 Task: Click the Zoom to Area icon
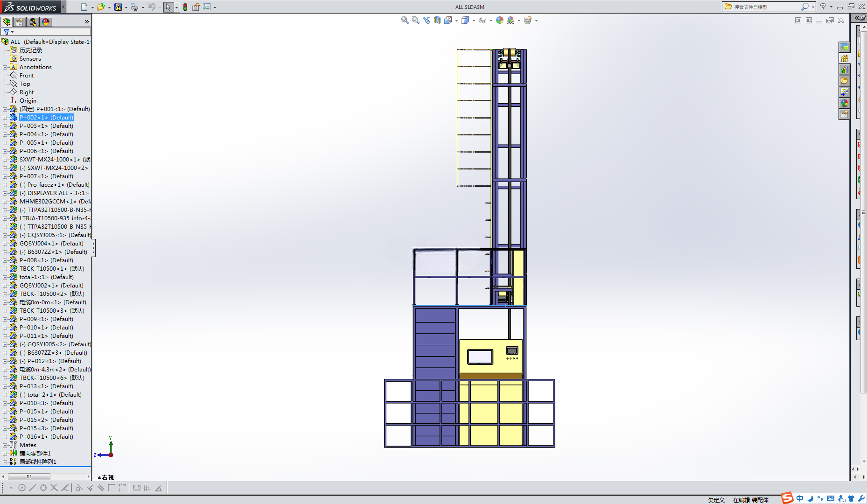pos(416,20)
